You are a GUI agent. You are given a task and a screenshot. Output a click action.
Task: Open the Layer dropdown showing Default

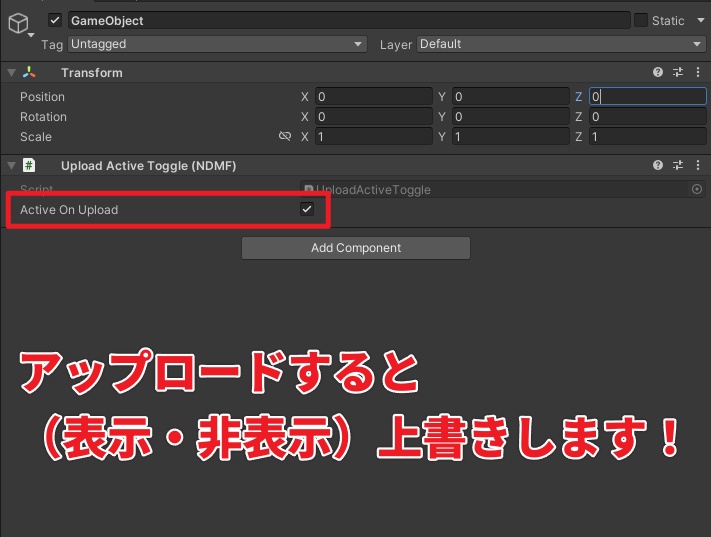pyautogui.click(x=561, y=44)
